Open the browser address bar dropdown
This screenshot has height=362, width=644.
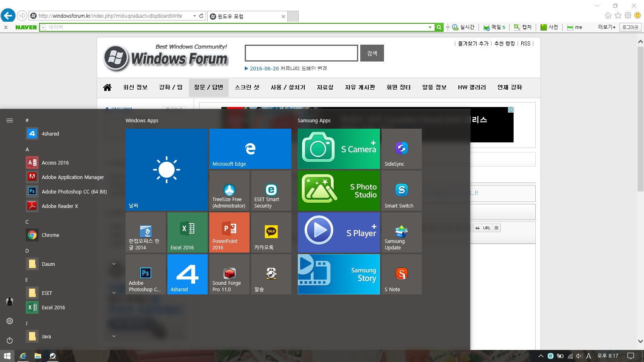click(194, 16)
